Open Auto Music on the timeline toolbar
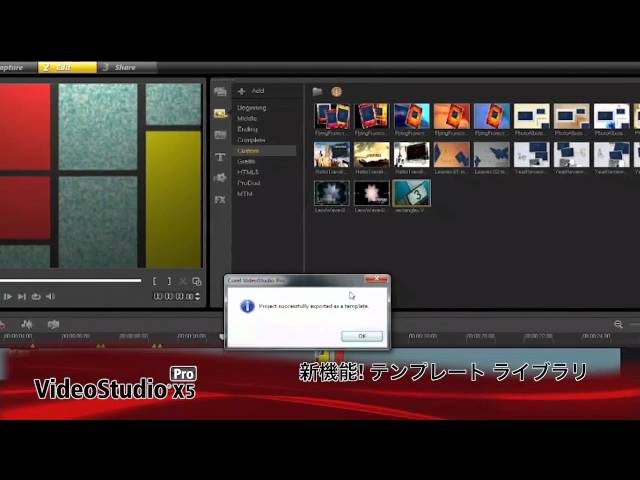 (53, 325)
